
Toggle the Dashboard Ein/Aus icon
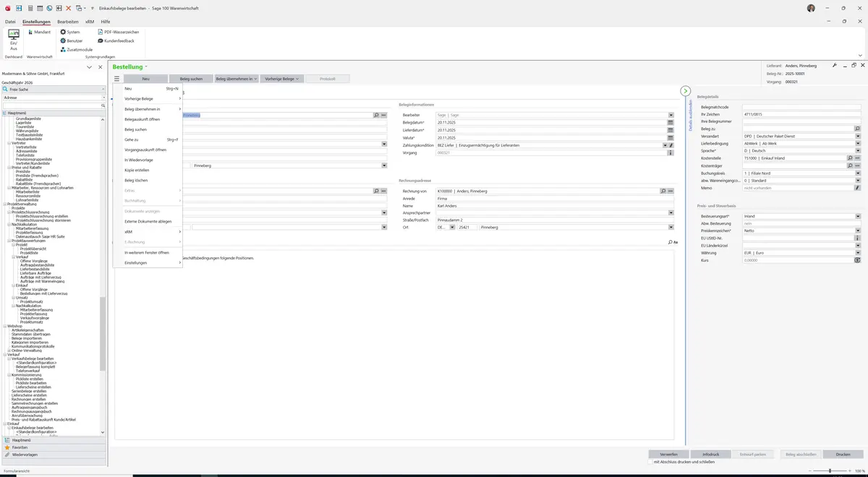point(14,40)
